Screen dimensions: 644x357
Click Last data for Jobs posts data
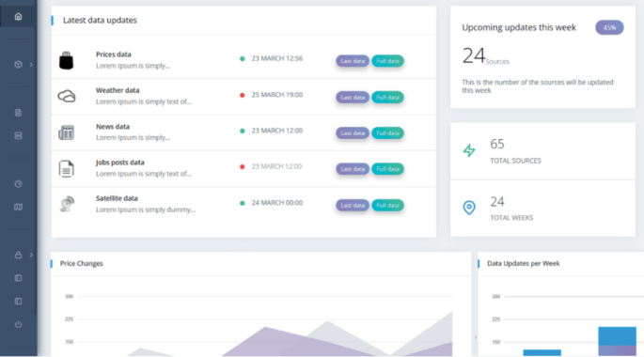click(x=353, y=169)
